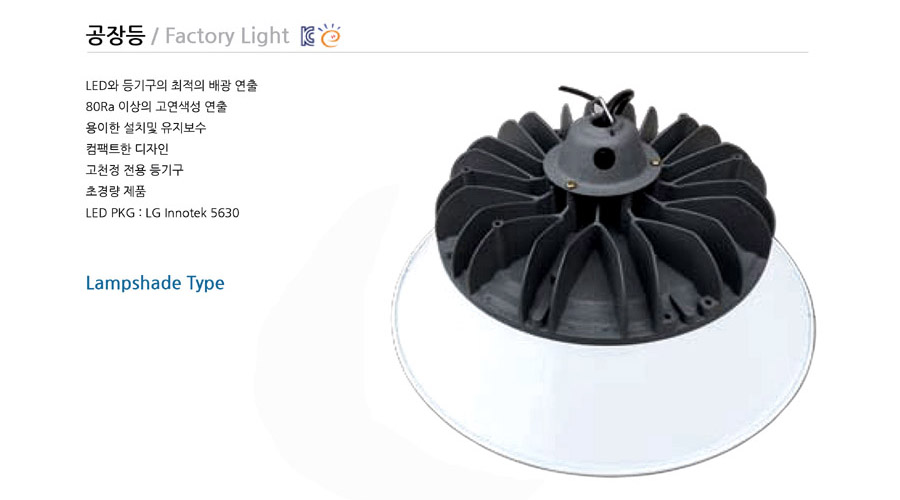Click the horizontal divider under the title
Screen dimensions: 900x500
coord(447,52)
